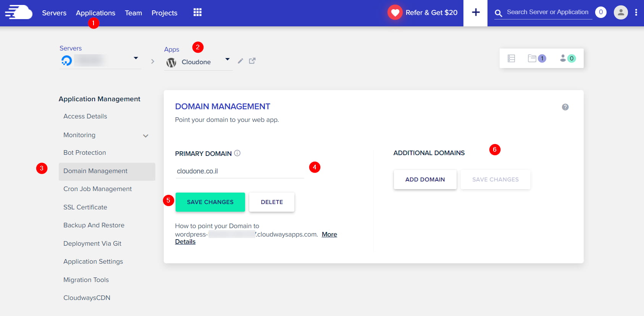Click the Delete primary domain button
The image size is (644, 316).
(x=272, y=202)
